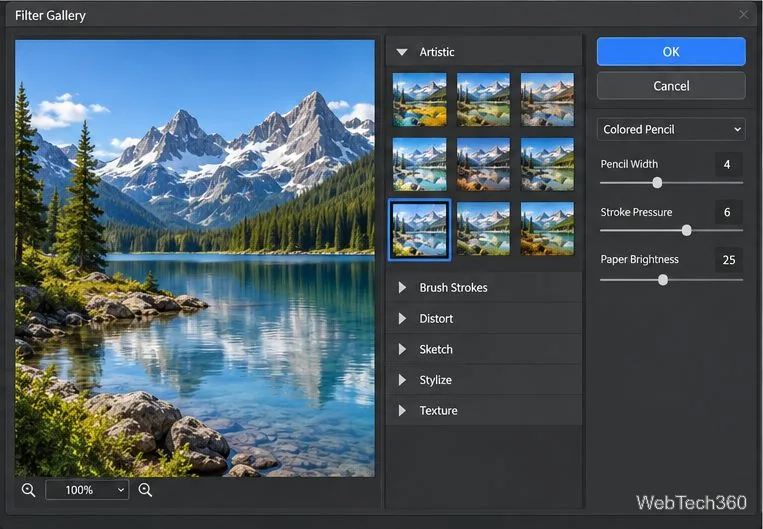Open the Colored Pencil filter dropdown
Viewport: 763px width, 529px height.
point(671,129)
